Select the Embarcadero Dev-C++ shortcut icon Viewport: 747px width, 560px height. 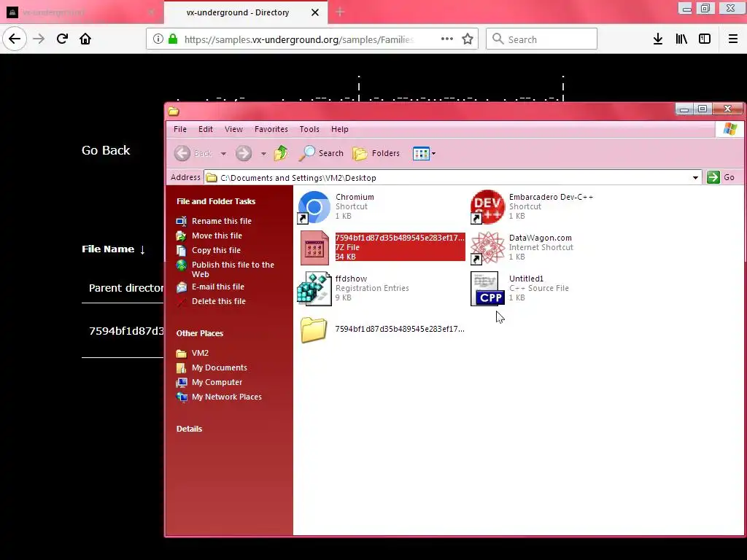487,207
